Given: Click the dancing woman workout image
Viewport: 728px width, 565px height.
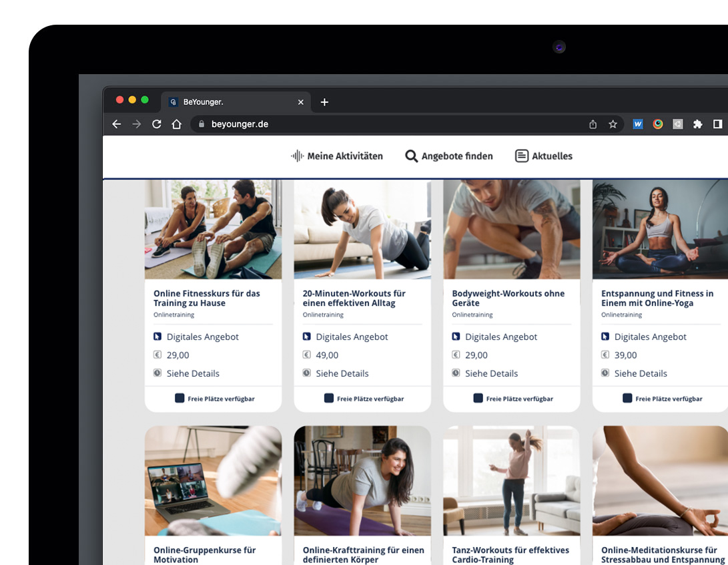Looking at the screenshot, I should 512,481.
